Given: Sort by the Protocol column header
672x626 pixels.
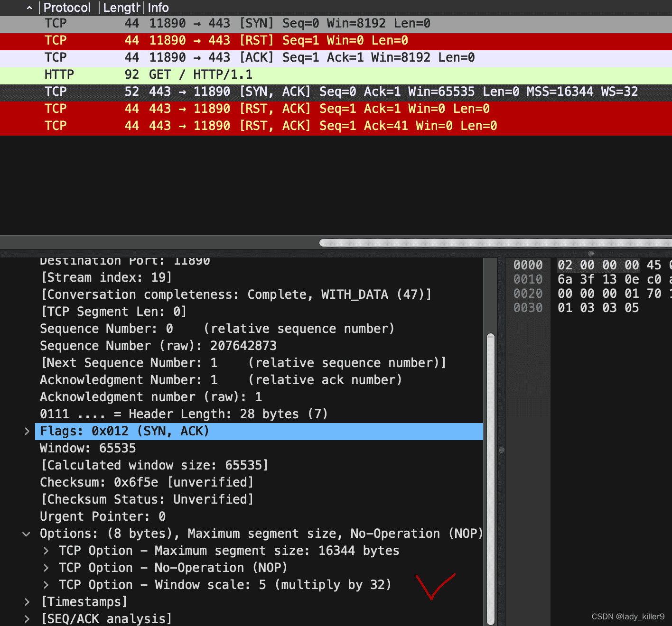Looking at the screenshot, I should [67, 8].
